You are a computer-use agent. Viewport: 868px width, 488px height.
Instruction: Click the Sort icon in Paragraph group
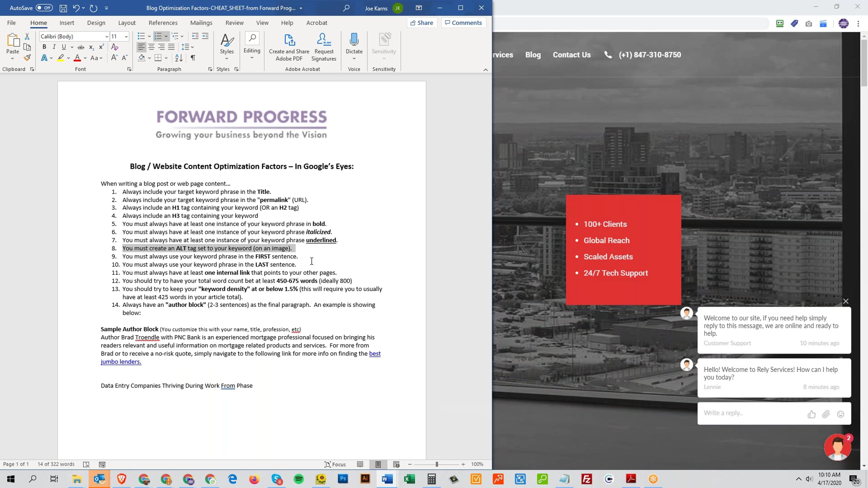click(179, 58)
